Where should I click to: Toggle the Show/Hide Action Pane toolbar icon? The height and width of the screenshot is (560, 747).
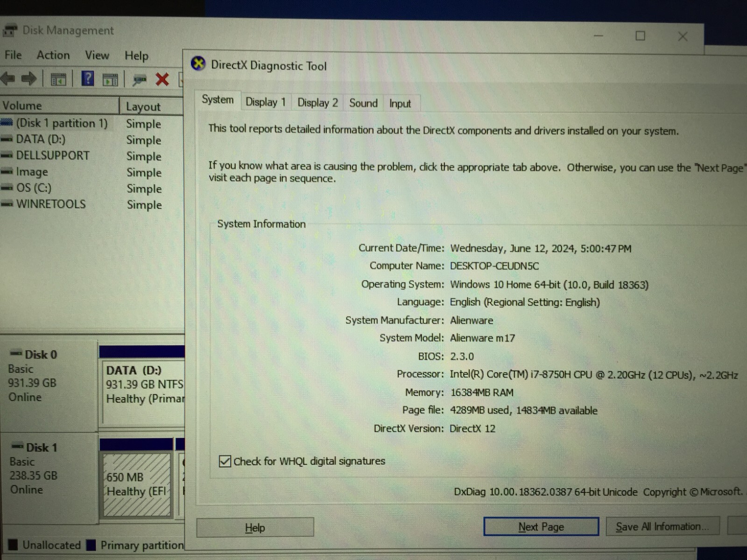coord(110,80)
